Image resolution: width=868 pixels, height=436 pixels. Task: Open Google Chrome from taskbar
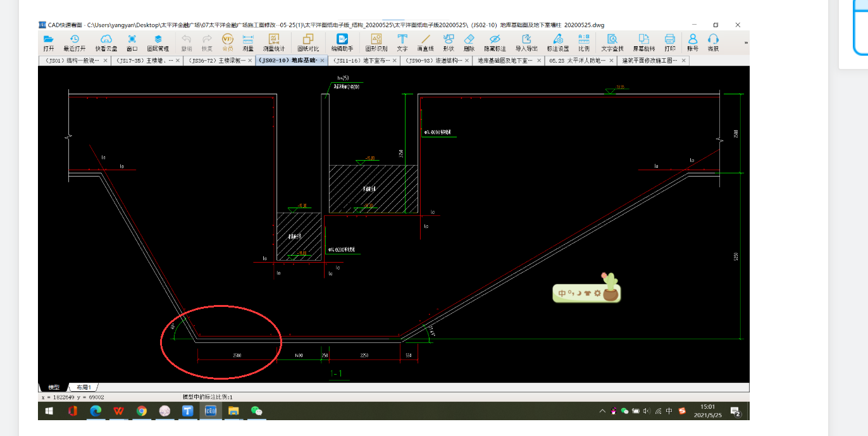pos(142,411)
